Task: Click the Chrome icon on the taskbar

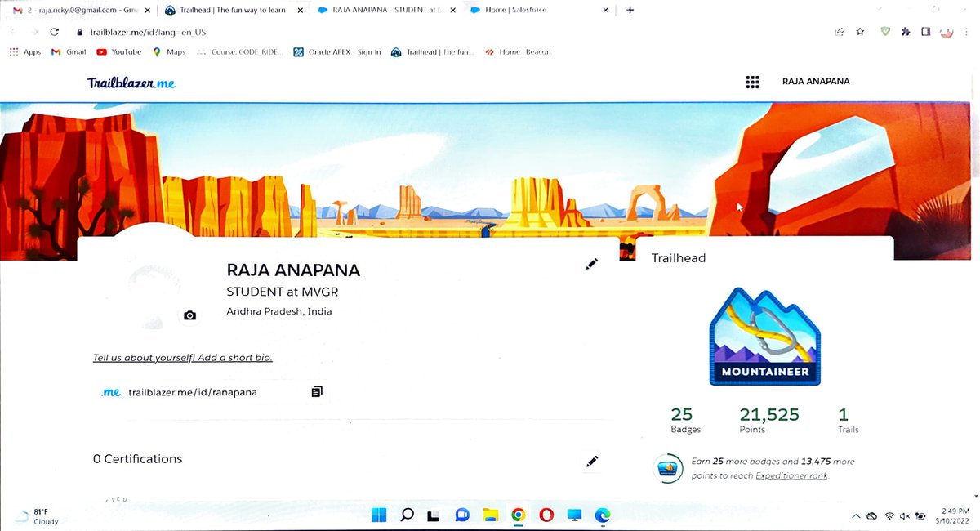Action: tap(518, 515)
